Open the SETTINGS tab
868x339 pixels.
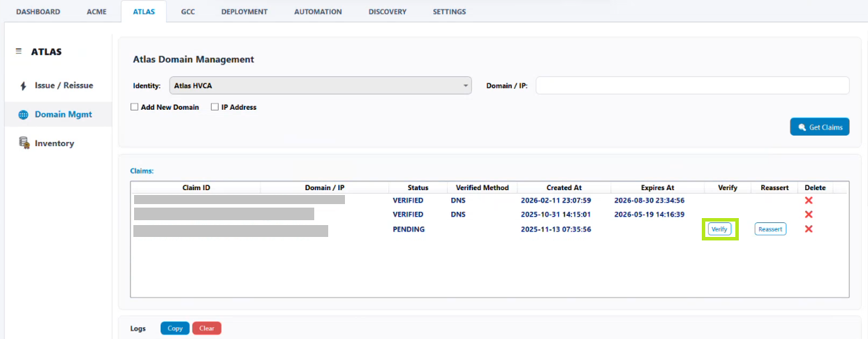[449, 12]
